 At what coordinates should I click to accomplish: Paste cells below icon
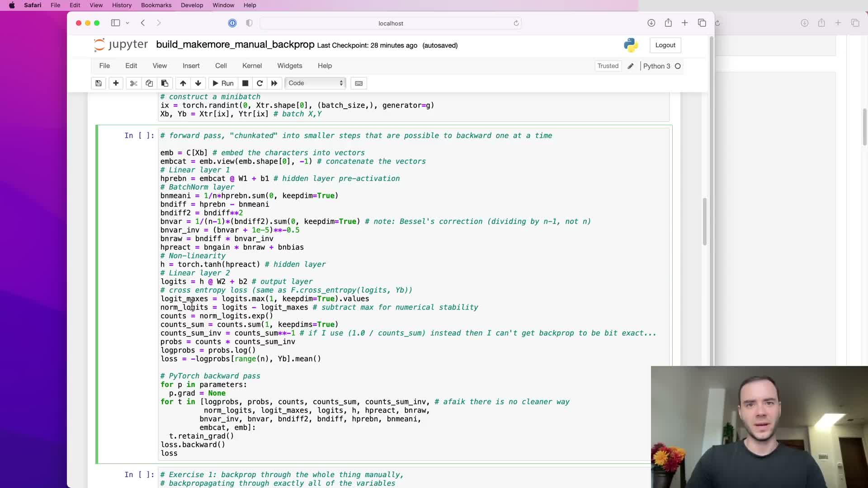[x=165, y=83]
